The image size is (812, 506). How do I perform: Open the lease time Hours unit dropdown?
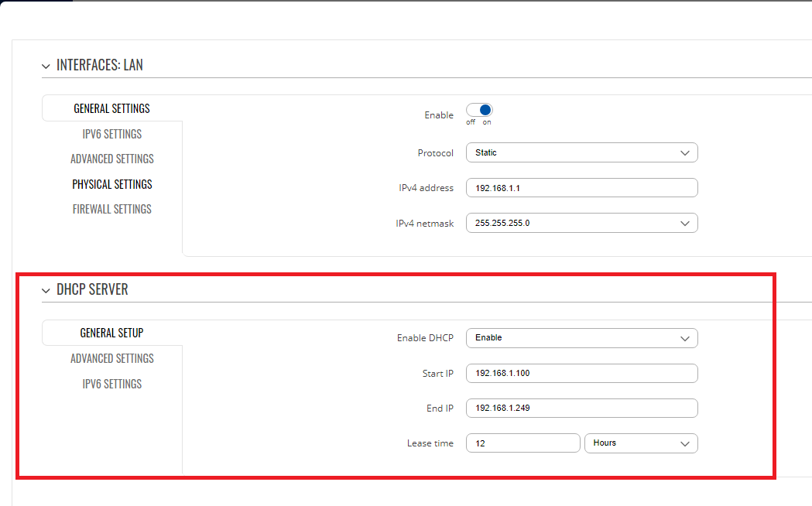640,443
